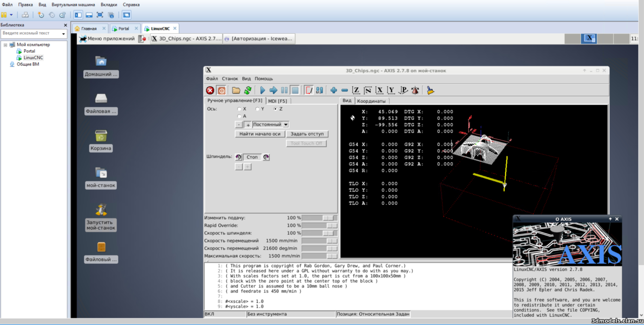Clear live plot with brush icon

tap(430, 90)
